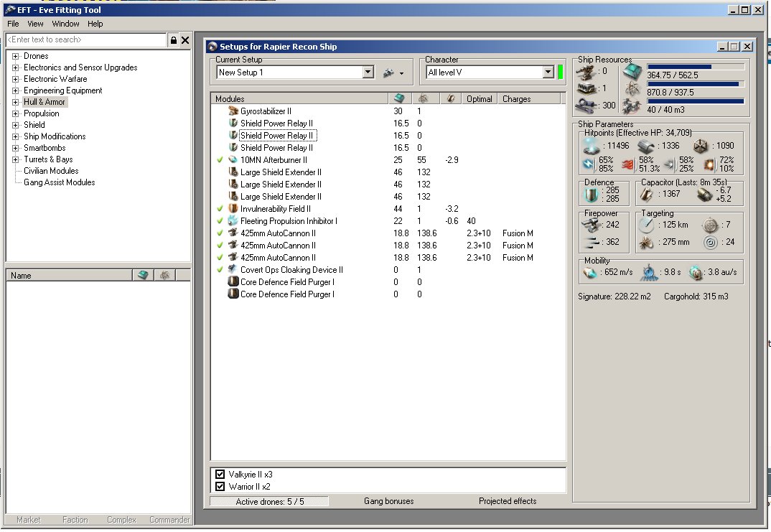This screenshot has height=532, width=771.
Task: Expand the Electronic Warfare node
Action: click(15, 79)
